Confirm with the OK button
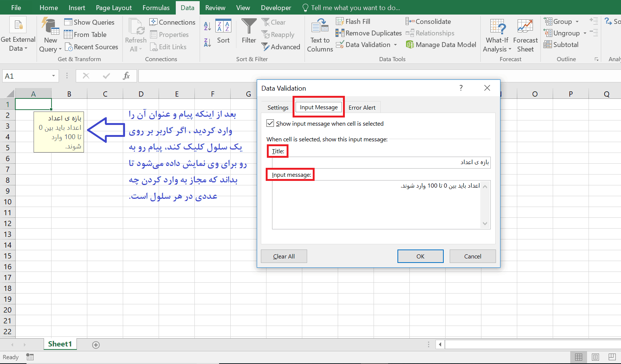 (x=420, y=256)
